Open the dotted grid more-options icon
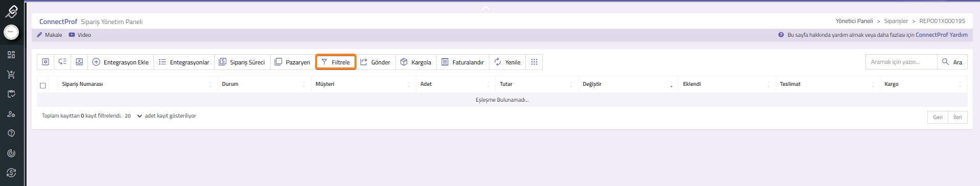Viewport: 980px width, 186px height. (534, 62)
